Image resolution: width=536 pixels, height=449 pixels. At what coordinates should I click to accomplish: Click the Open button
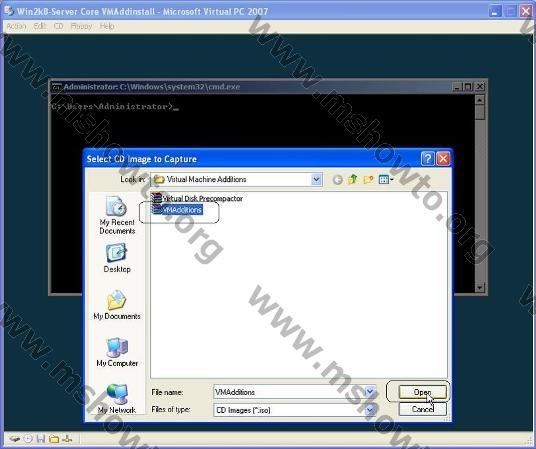coord(423,392)
